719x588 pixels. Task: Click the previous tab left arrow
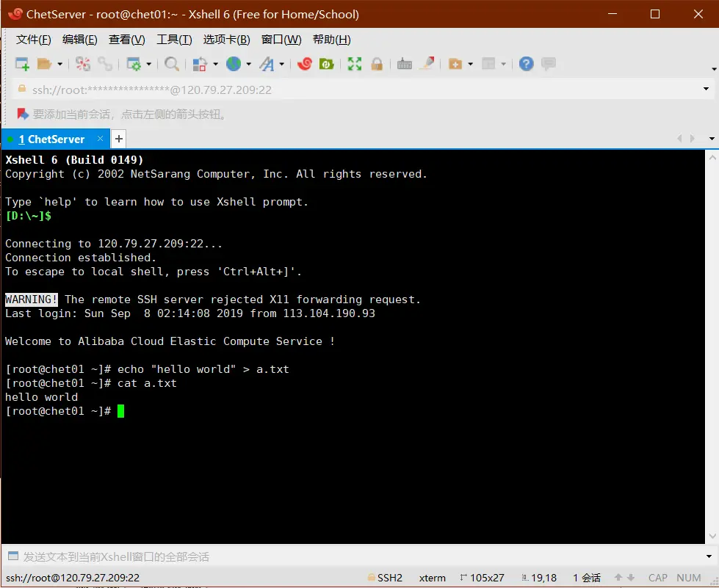[679, 139]
